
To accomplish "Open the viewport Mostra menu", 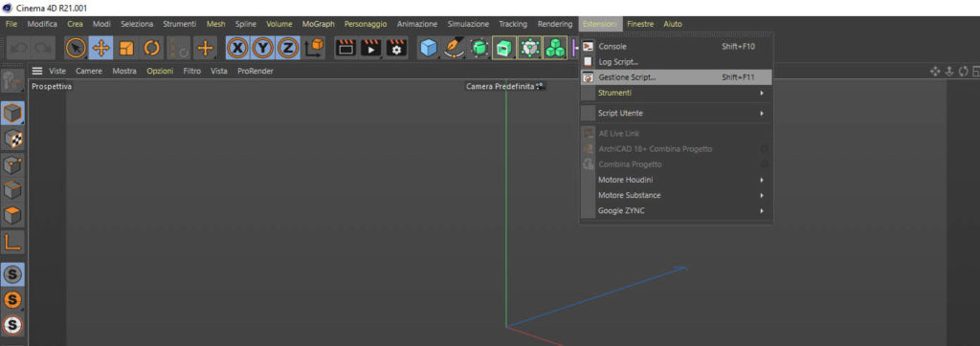I will tap(124, 71).
